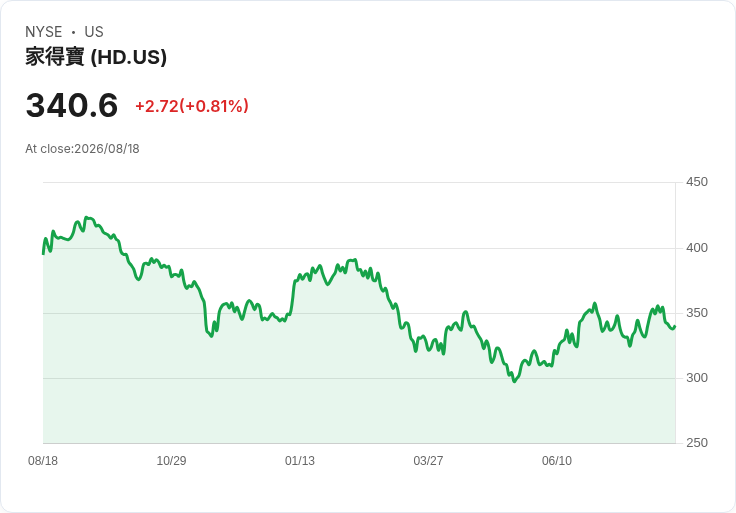Image resolution: width=736 pixels, height=513 pixels.
Task: Click the 350 y-axis price label
Action: coord(697,313)
